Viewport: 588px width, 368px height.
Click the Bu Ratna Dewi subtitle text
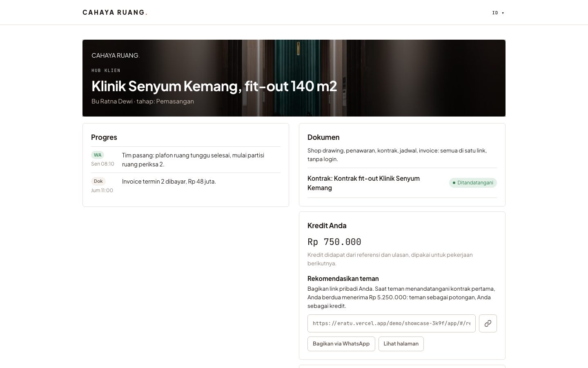(x=143, y=101)
